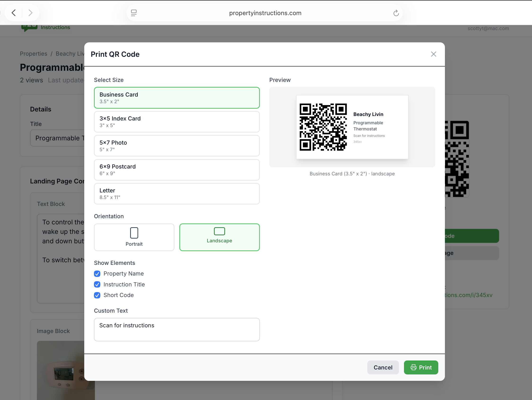
Task: Reload the propertyinstructions.com page
Action: 396,13
